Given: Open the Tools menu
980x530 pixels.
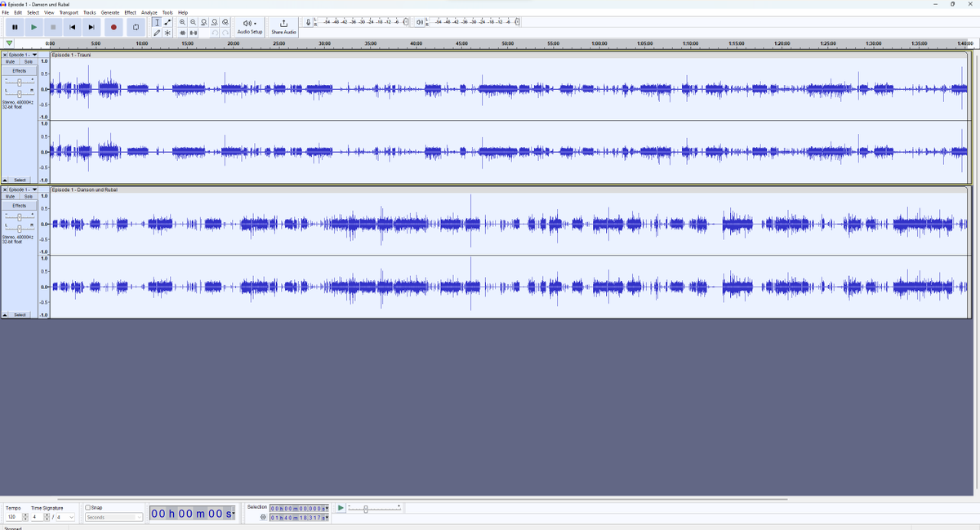Looking at the screenshot, I should click(x=167, y=12).
